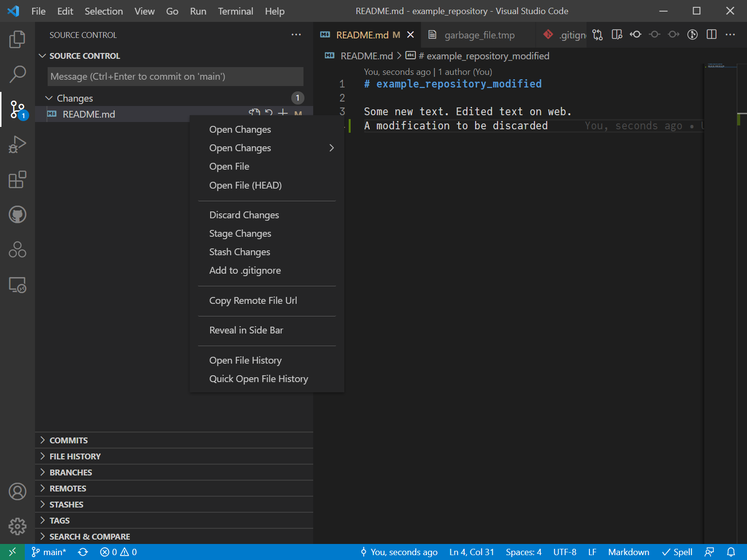Open the Explorer view in activity bar

coord(17,39)
